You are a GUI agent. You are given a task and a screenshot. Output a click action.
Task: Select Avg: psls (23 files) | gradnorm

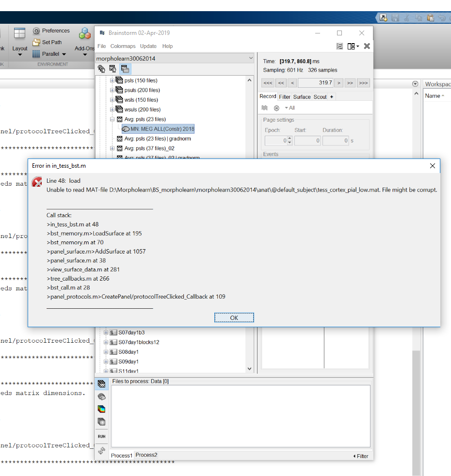pos(158,139)
